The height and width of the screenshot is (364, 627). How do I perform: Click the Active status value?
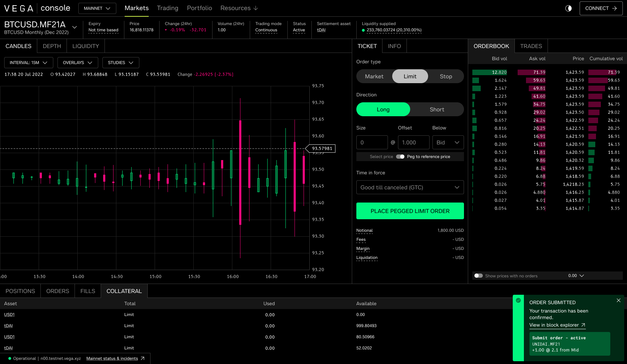pyautogui.click(x=299, y=30)
